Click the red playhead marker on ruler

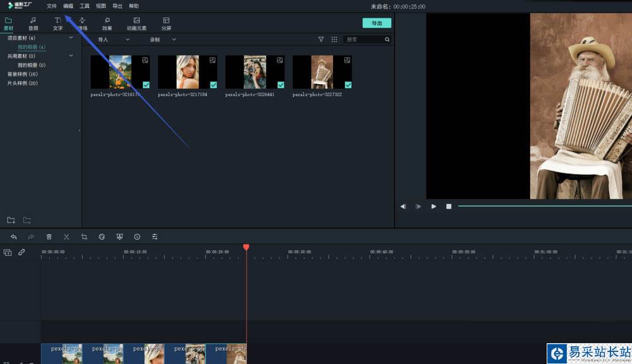pos(246,247)
